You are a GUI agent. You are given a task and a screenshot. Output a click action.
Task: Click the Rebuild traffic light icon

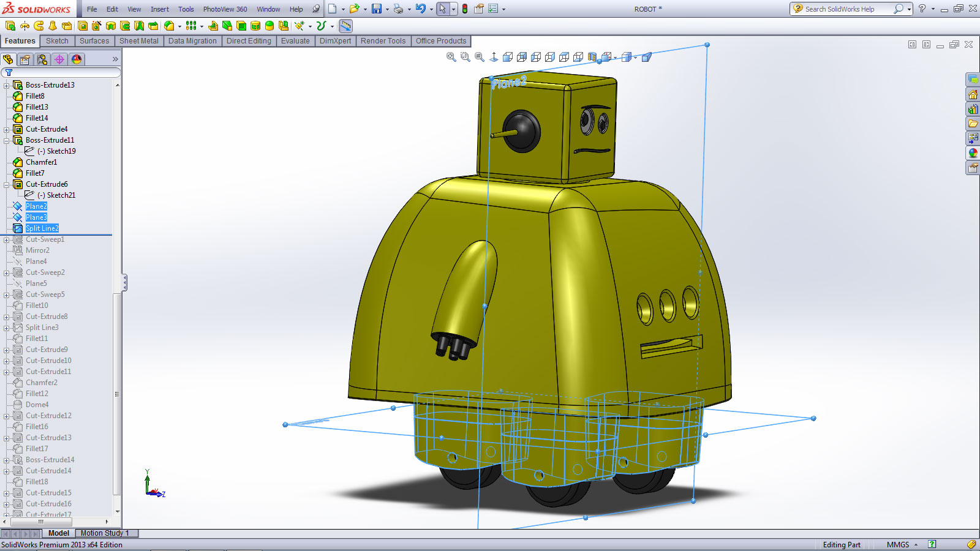click(x=465, y=9)
